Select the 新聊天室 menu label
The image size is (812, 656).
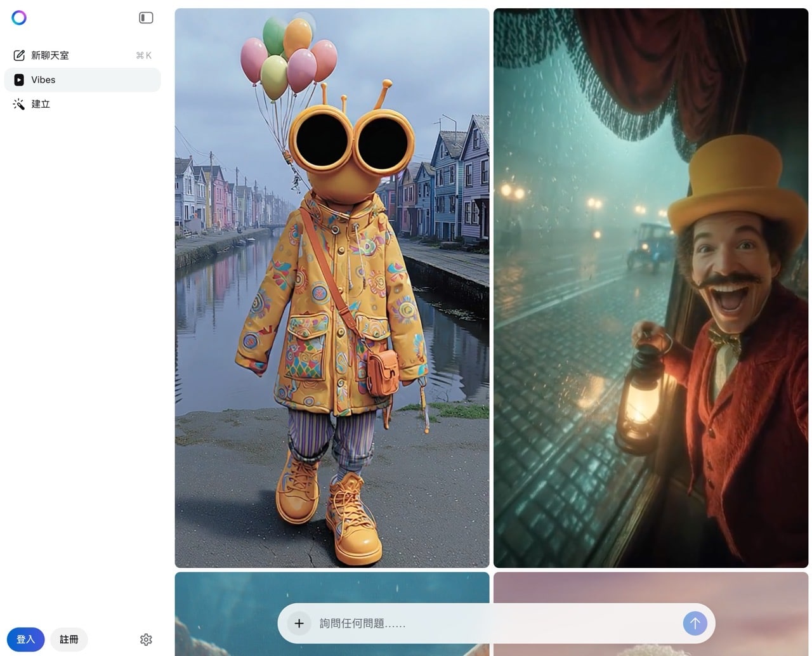click(x=50, y=55)
